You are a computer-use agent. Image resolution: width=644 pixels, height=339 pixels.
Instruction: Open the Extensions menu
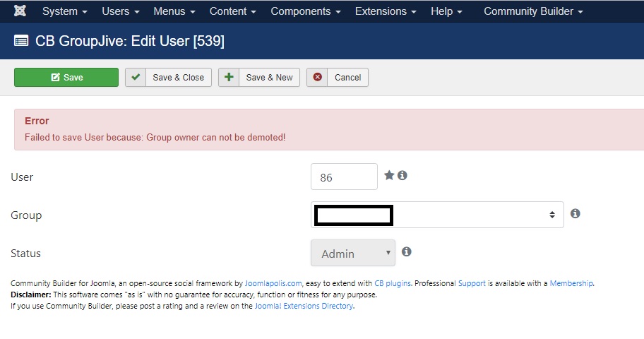(x=386, y=11)
